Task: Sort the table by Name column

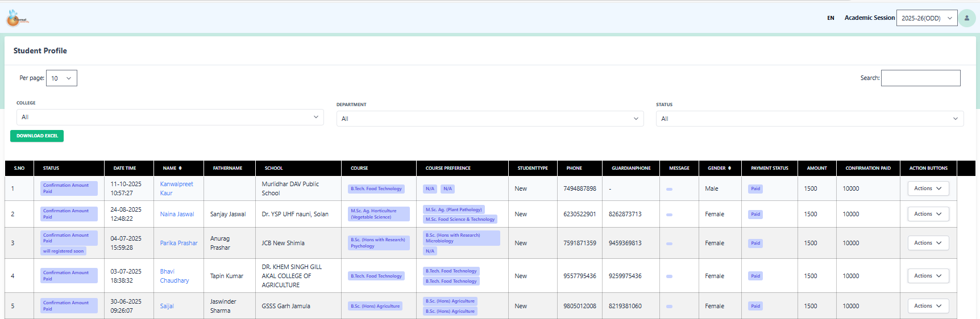Action: tap(172, 169)
